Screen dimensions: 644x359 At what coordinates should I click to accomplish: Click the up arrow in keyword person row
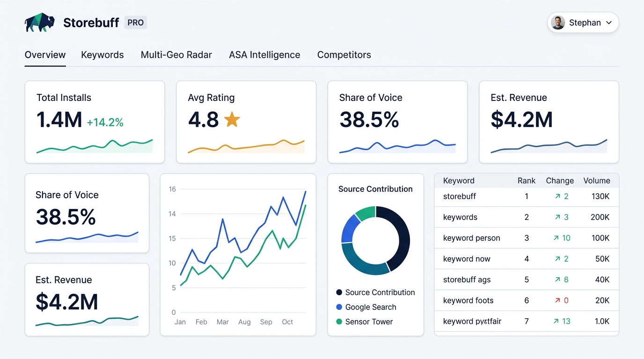pyautogui.click(x=556, y=238)
